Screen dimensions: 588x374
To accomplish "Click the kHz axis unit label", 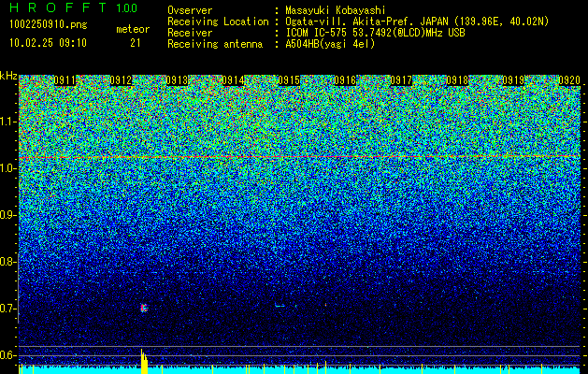I will point(8,76).
